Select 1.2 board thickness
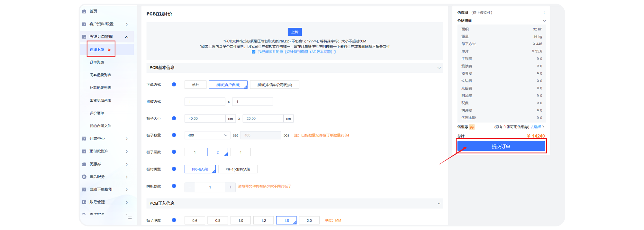The width and height of the screenshot is (644, 230). pyautogui.click(x=264, y=220)
